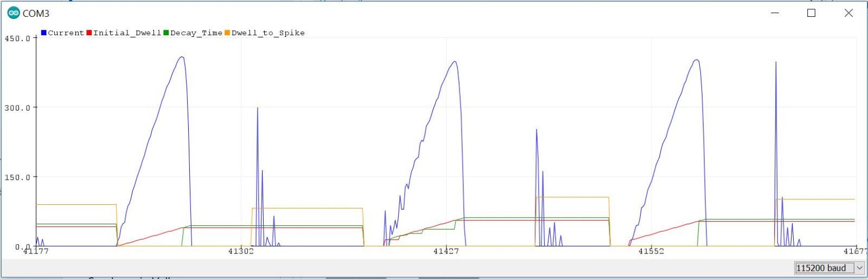Click the blue Current legend swatch

pyautogui.click(x=44, y=33)
